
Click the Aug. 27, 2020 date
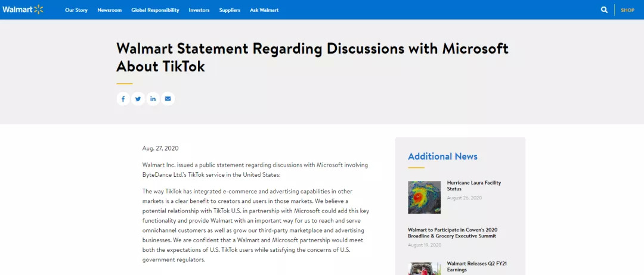[x=160, y=148]
